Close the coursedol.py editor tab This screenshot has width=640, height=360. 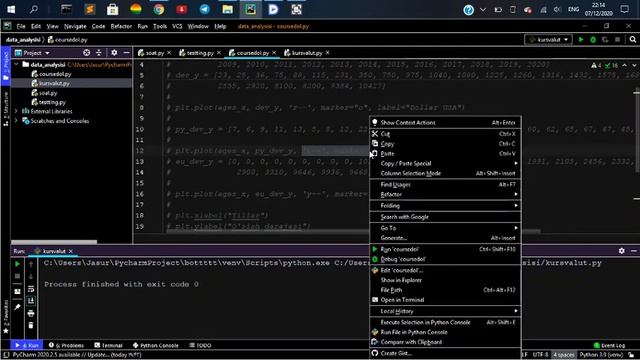[274, 53]
